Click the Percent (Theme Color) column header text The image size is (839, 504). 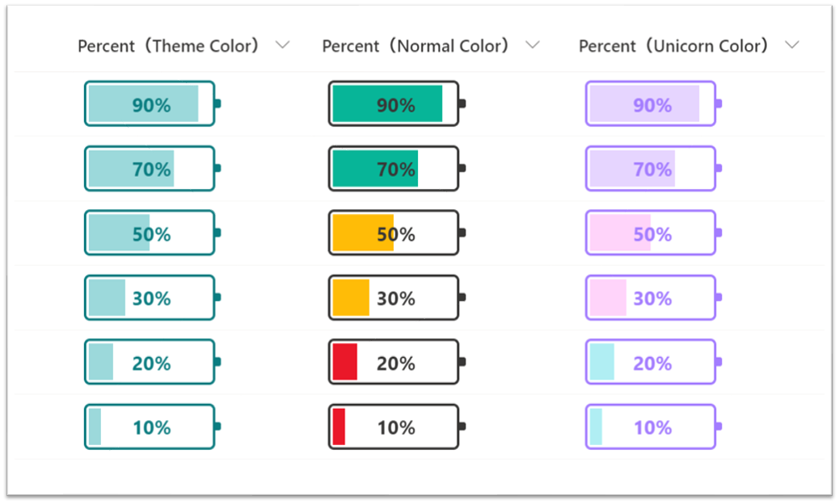(x=168, y=46)
